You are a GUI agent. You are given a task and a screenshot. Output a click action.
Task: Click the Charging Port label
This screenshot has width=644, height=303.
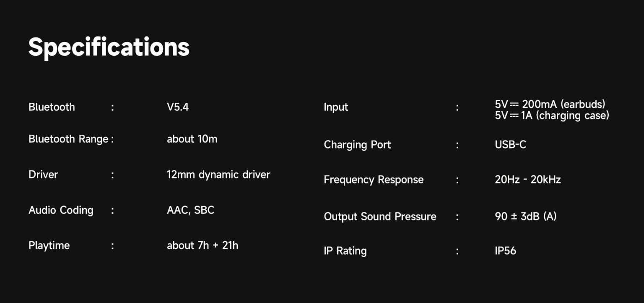(357, 145)
